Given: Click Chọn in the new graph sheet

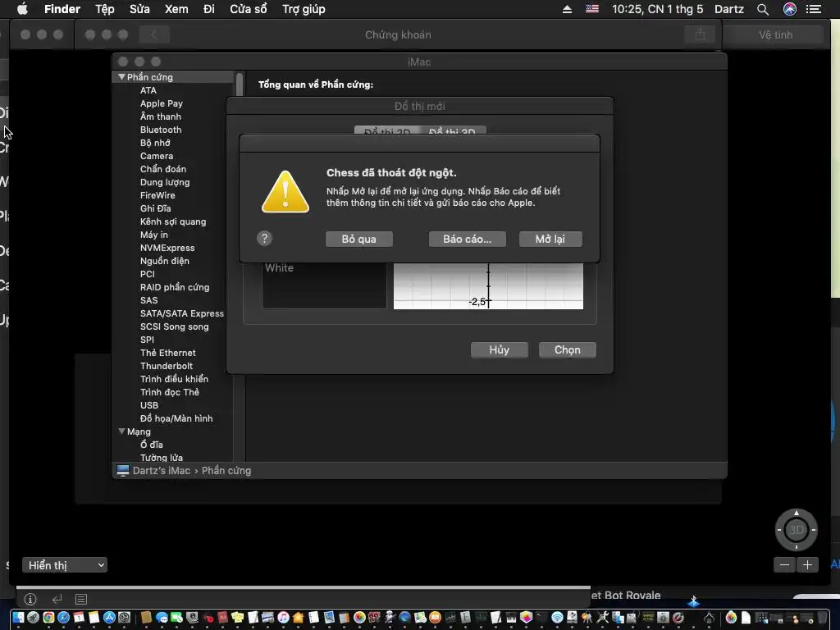Looking at the screenshot, I should point(567,349).
